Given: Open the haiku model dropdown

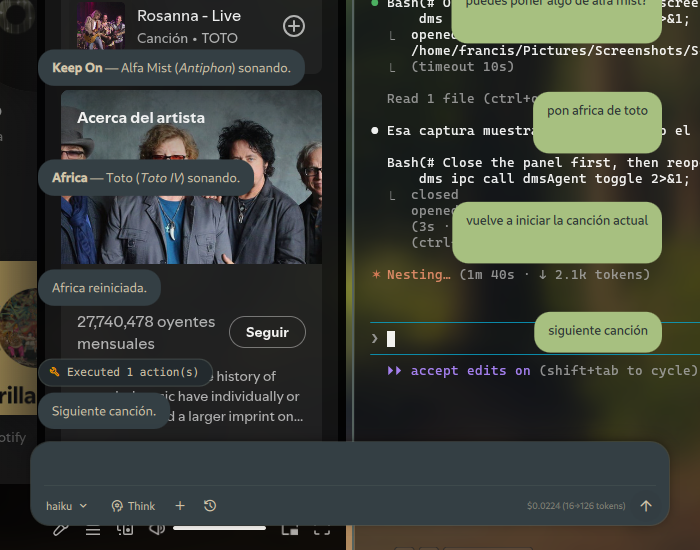Looking at the screenshot, I should [67, 506].
